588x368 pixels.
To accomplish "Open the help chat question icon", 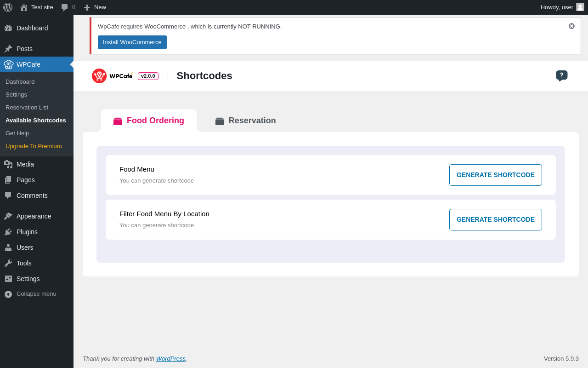I will 561,75.
